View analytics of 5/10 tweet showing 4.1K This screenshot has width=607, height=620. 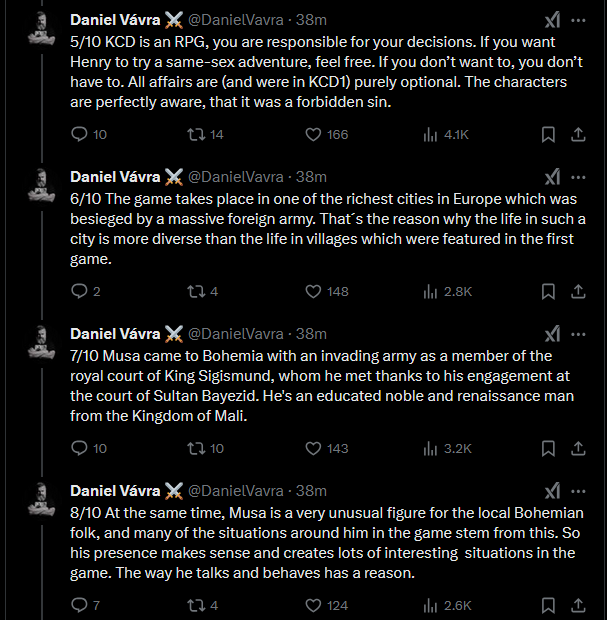(x=432, y=134)
